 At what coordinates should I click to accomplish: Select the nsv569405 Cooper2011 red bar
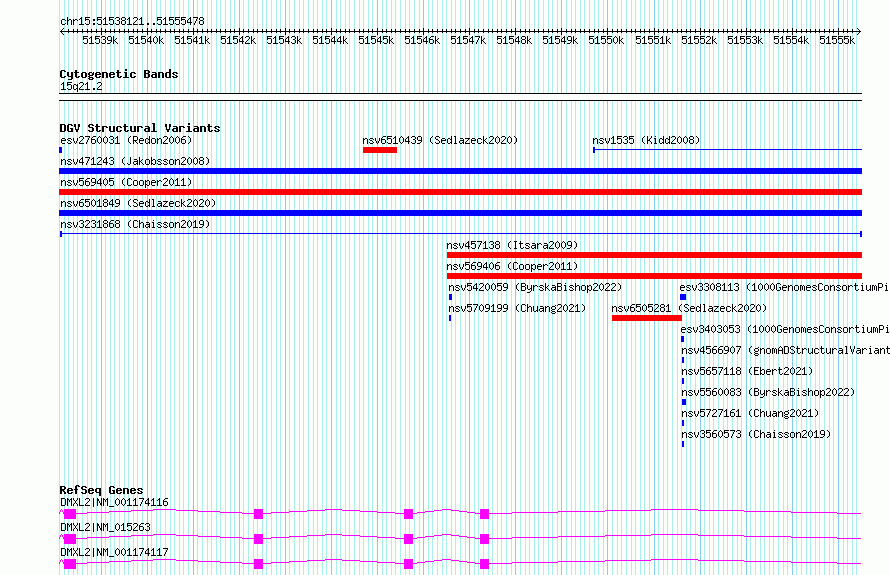(x=460, y=192)
